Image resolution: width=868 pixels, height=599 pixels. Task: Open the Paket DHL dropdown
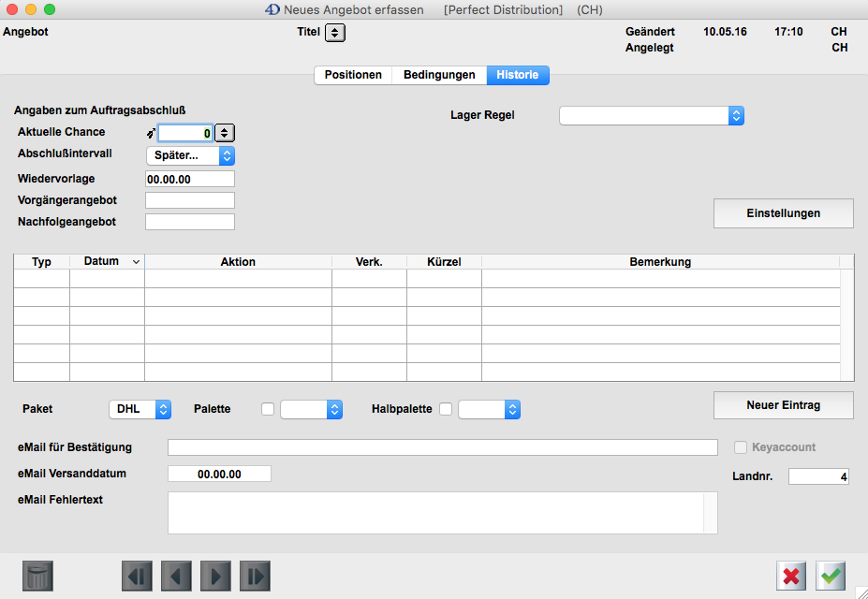[140, 409]
